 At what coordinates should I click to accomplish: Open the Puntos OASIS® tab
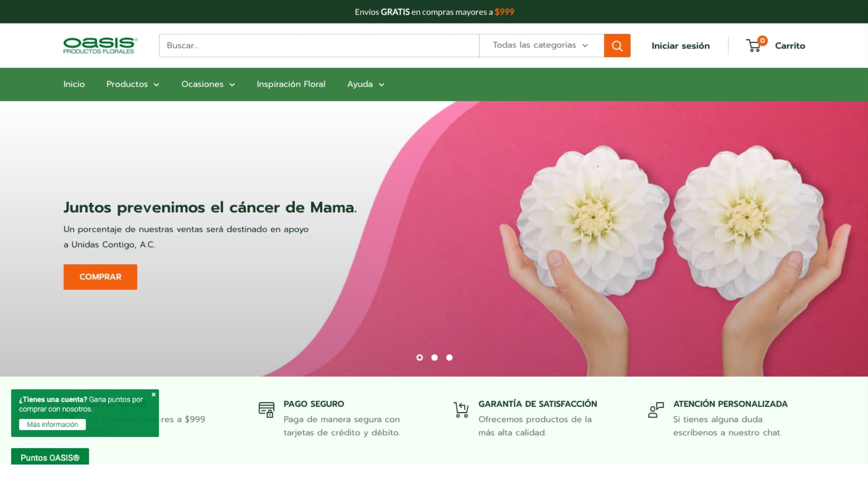(x=50, y=457)
